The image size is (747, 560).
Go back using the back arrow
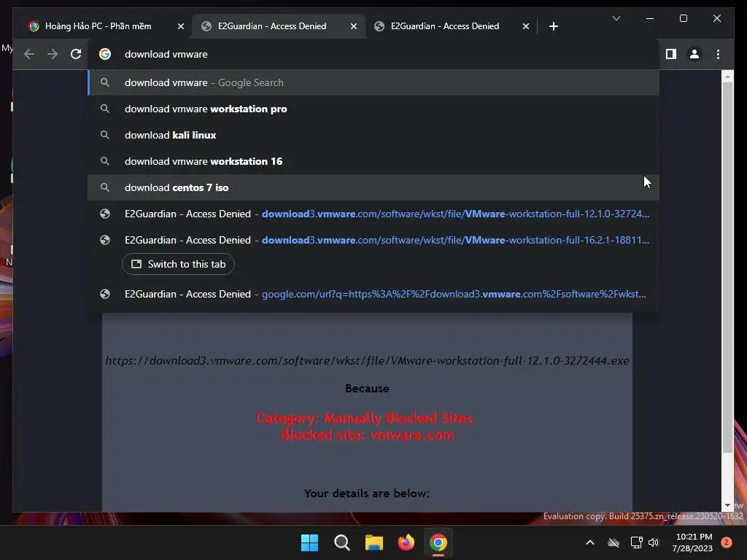tap(29, 54)
